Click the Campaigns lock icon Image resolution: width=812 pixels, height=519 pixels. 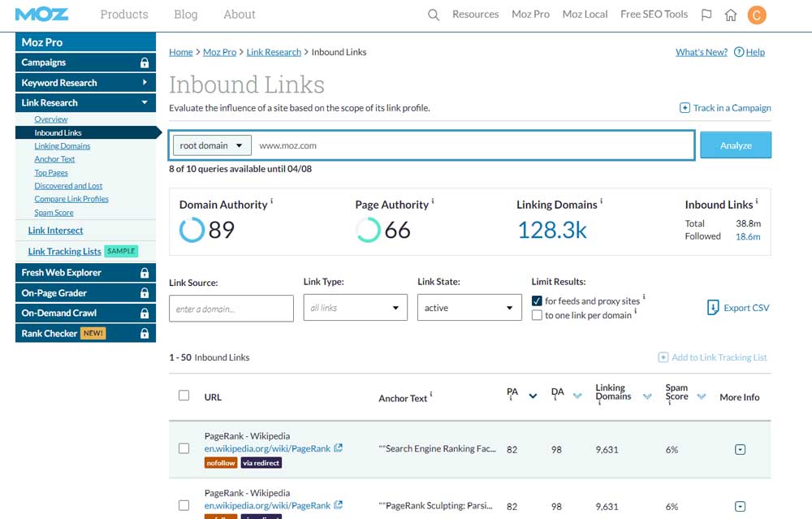tap(145, 63)
